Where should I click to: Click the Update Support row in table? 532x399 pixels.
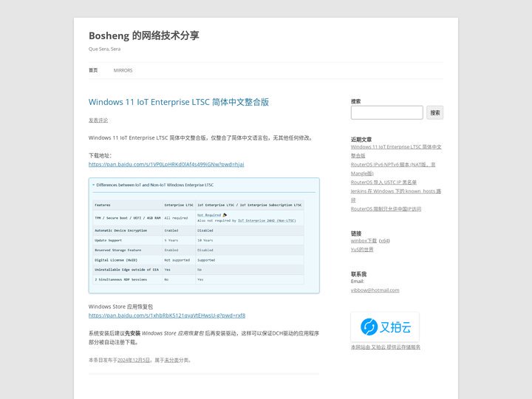click(x=199, y=240)
